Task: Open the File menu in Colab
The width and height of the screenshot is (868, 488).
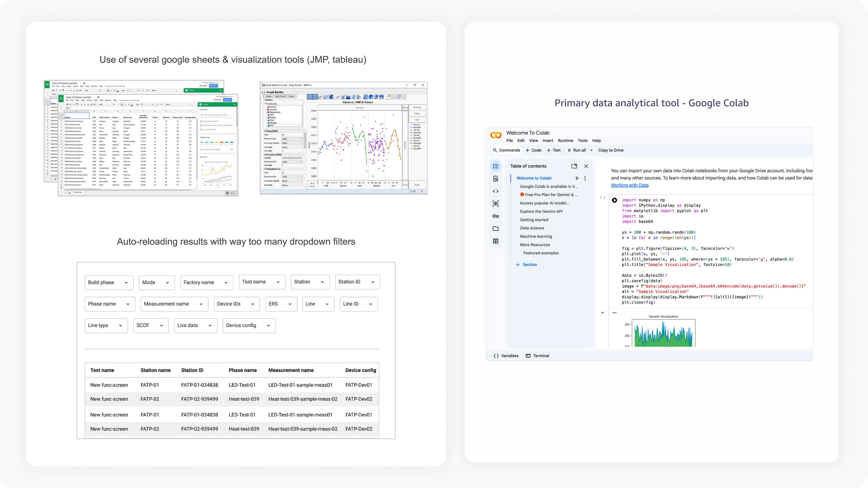Action: pos(509,140)
